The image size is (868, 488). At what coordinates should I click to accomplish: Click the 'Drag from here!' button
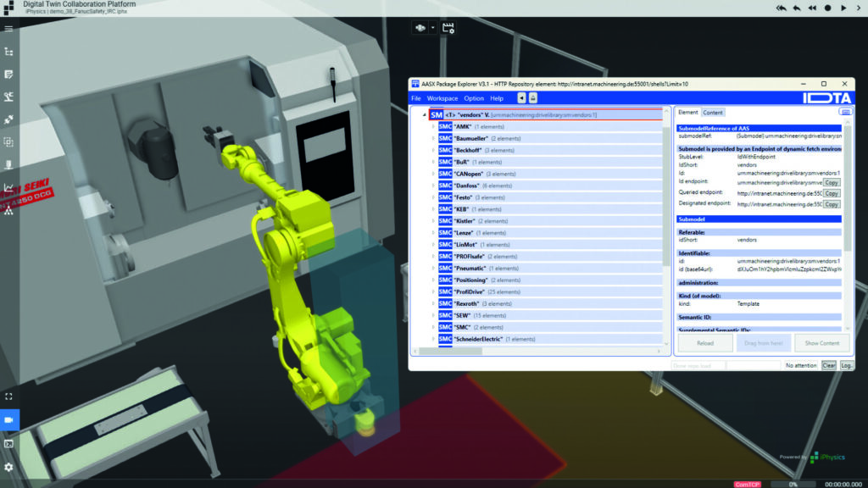[x=764, y=343]
